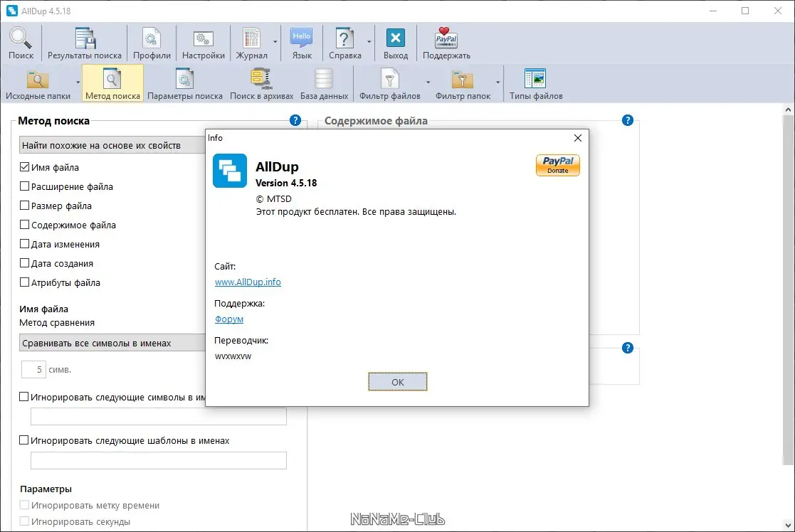
Task: Click Игнорировать секунды label
Action: [80, 521]
